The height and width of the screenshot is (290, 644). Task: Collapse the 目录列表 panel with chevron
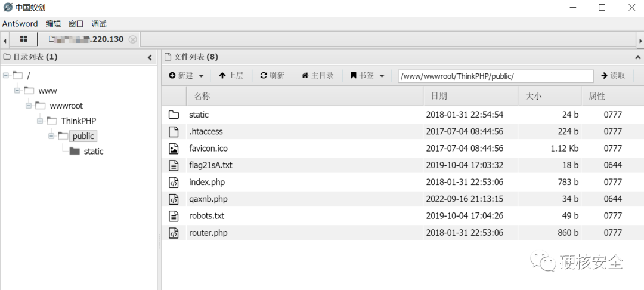tap(150, 57)
